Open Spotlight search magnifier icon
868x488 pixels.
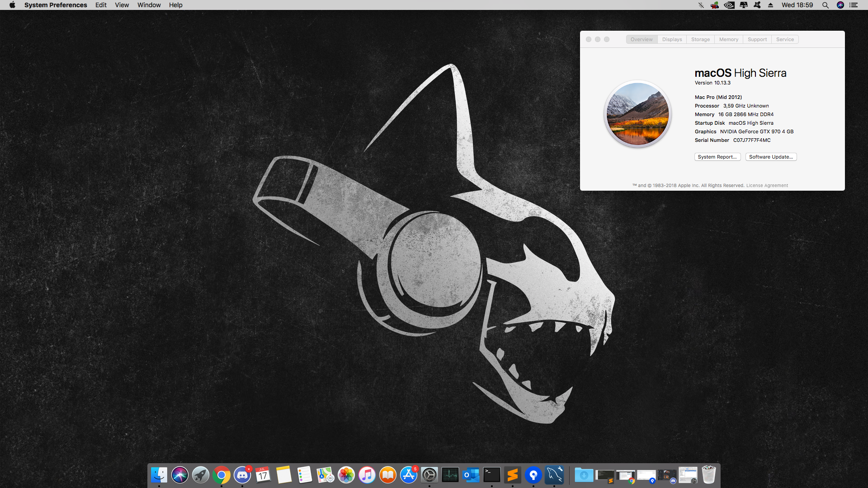pyautogui.click(x=825, y=5)
